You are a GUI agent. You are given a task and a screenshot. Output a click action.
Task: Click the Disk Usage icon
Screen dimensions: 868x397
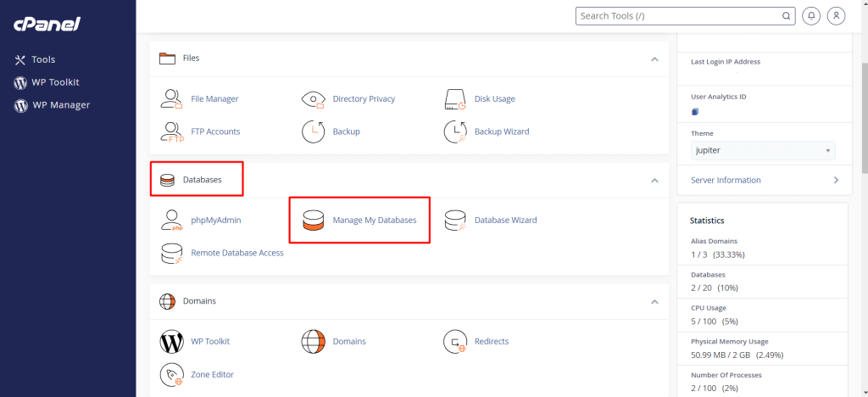(455, 99)
